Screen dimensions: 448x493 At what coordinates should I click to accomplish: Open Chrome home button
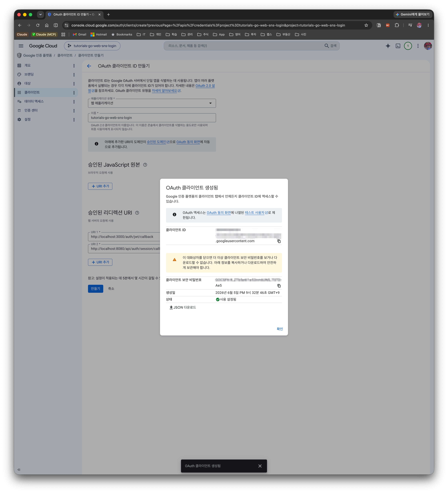pyautogui.click(x=47, y=25)
